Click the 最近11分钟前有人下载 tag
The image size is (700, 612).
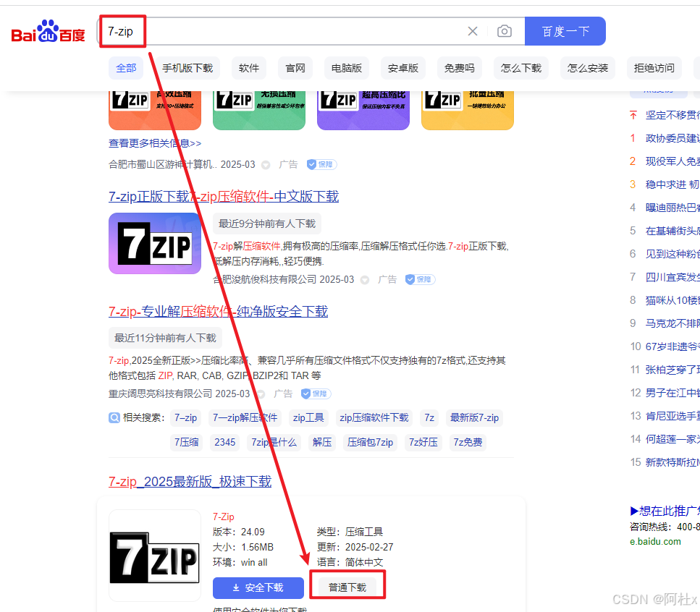[x=165, y=338]
